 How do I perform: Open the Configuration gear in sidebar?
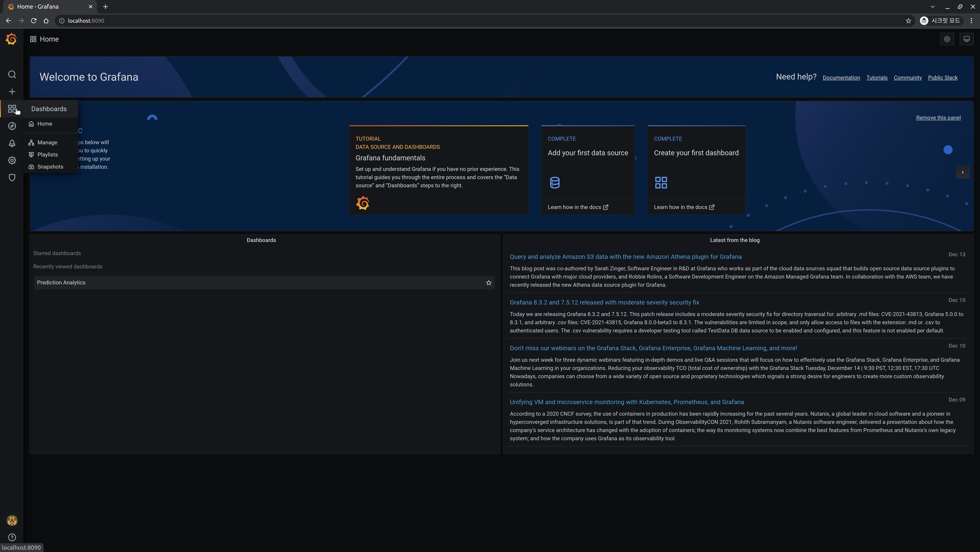pos(12,161)
